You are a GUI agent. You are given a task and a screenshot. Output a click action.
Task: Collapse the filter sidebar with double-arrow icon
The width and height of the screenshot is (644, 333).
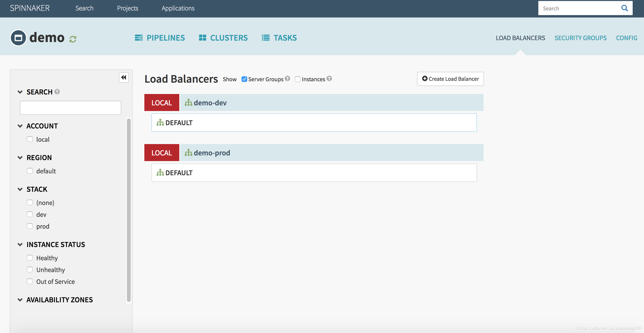click(x=124, y=77)
